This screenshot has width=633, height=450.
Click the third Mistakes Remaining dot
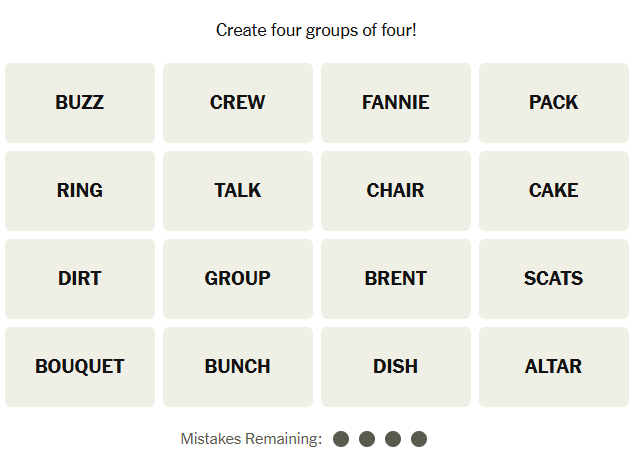393,439
